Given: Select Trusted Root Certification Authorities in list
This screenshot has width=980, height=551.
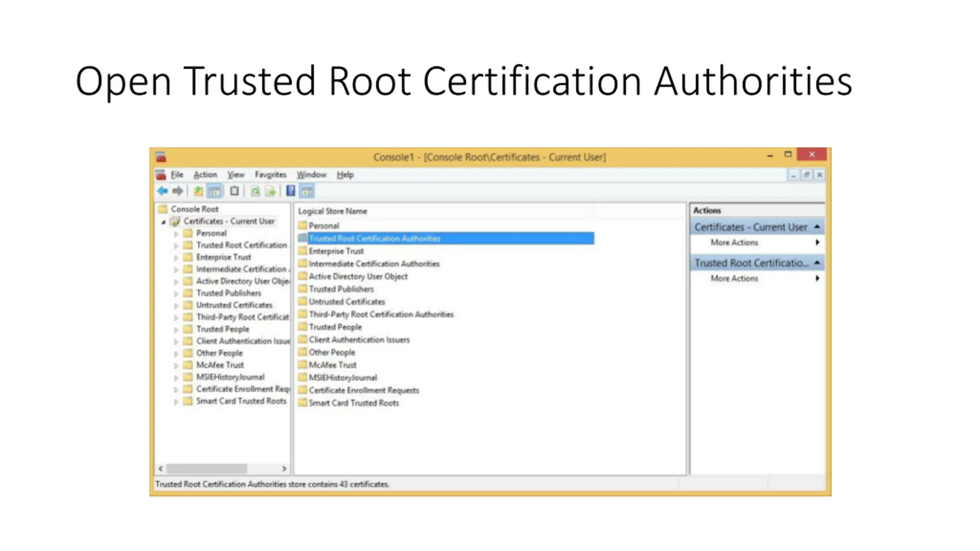Looking at the screenshot, I should [446, 238].
